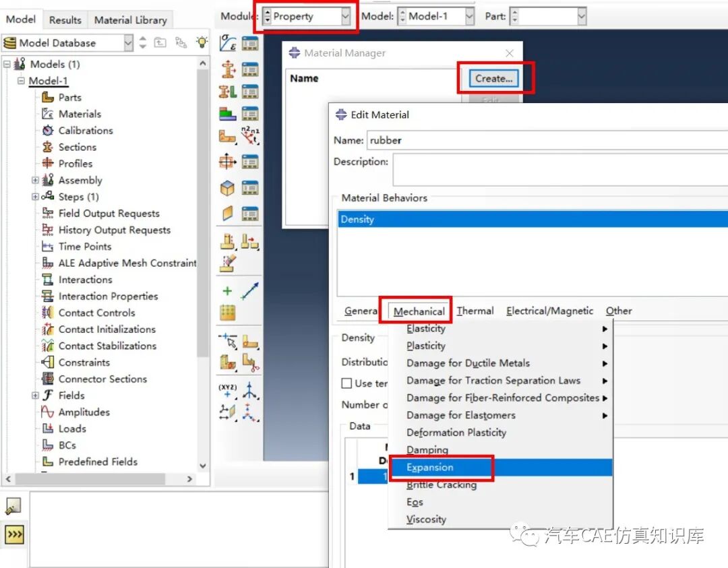The height and width of the screenshot is (568, 728).
Task: Select Viscosity from the Mechanical menu
Action: (500, 519)
